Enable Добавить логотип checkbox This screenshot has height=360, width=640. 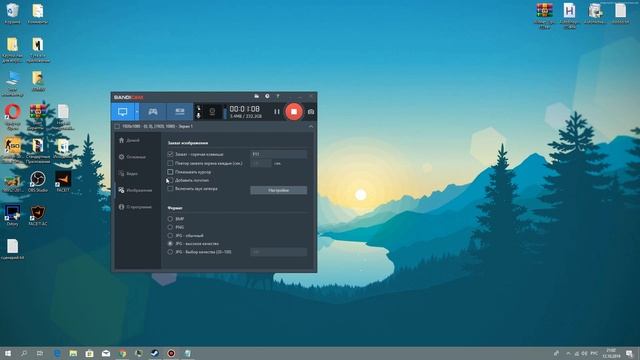(x=170, y=180)
